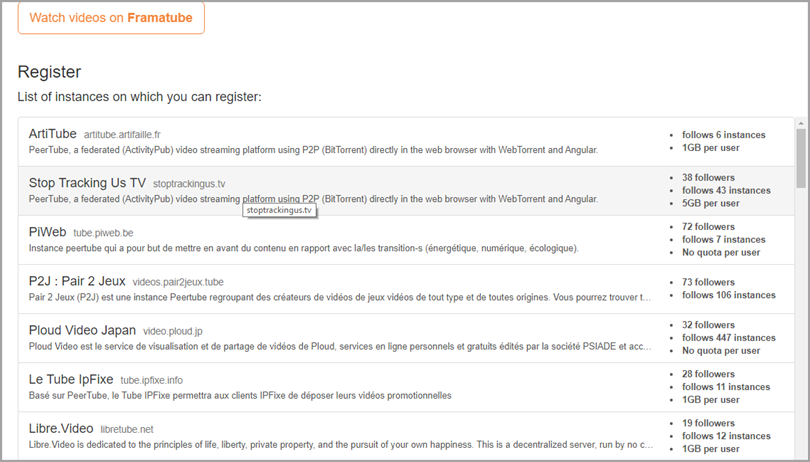Select the Ploud Video description text

(x=340, y=347)
